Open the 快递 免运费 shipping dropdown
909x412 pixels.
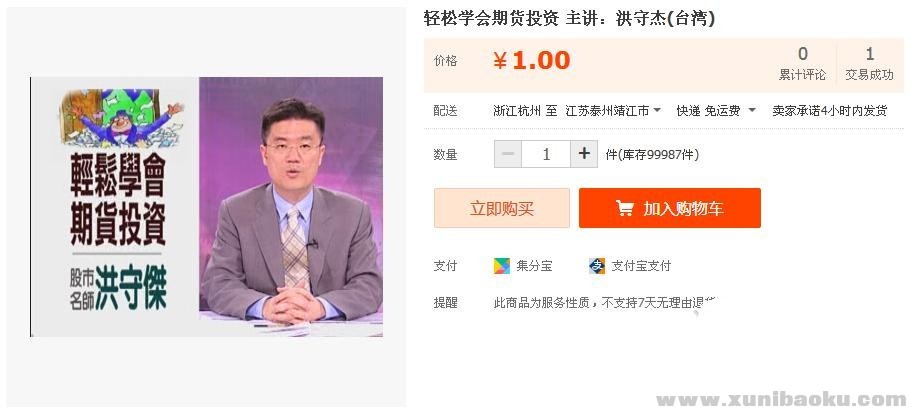point(716,111)
